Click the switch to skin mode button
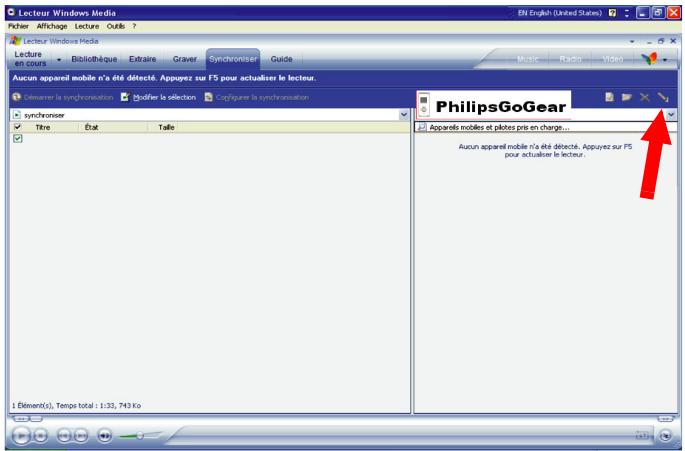The height and width of the screenshot is (451, 685). coord(666,436)
